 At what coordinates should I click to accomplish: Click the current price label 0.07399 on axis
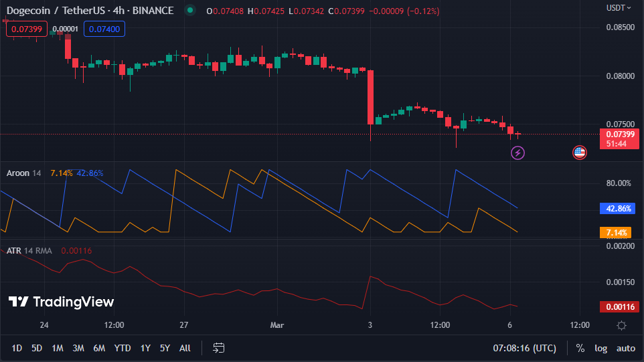click(x=619, y=139)
